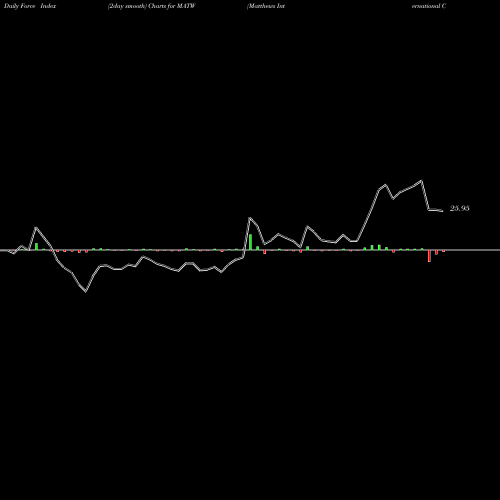Click the 25.95 value label
The image size is (500, 500).
coord(460,208)
